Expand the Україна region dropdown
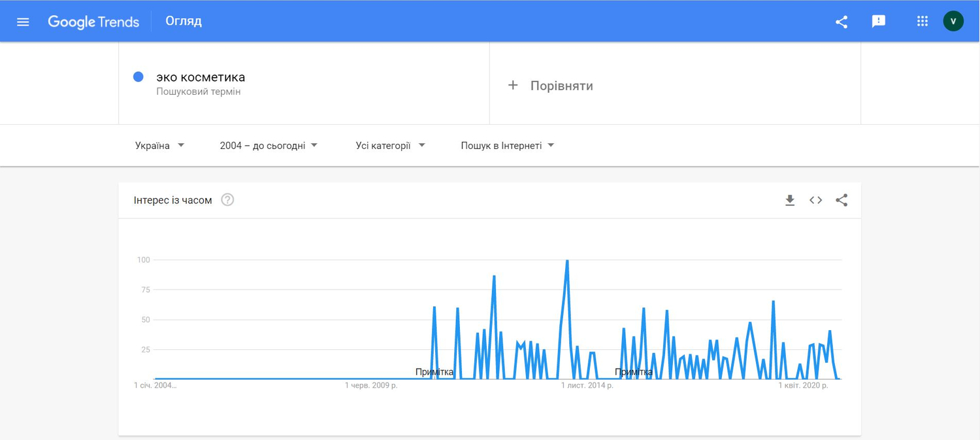 [x=160, y=146]
